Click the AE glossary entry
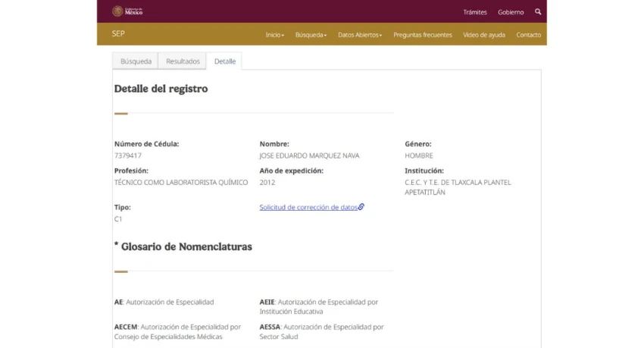This screenshot has height=348, width=644. pyautogui.click(x=164, y=302)
